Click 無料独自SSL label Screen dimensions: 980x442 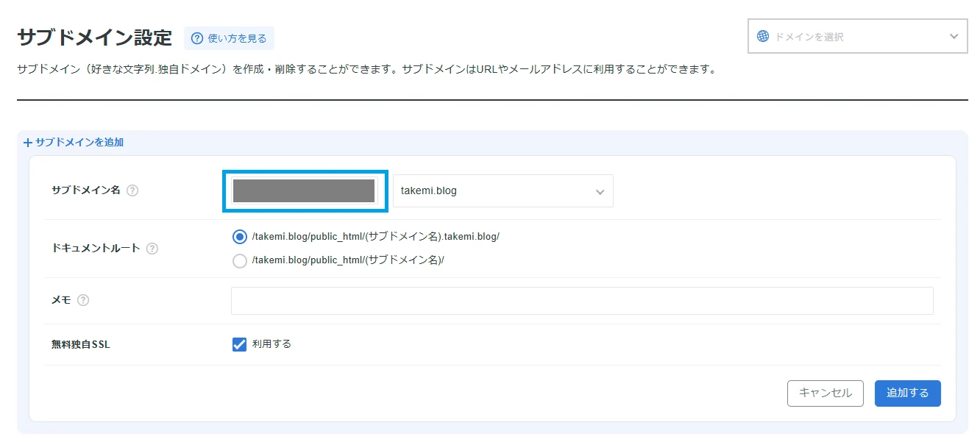[80, 344]
